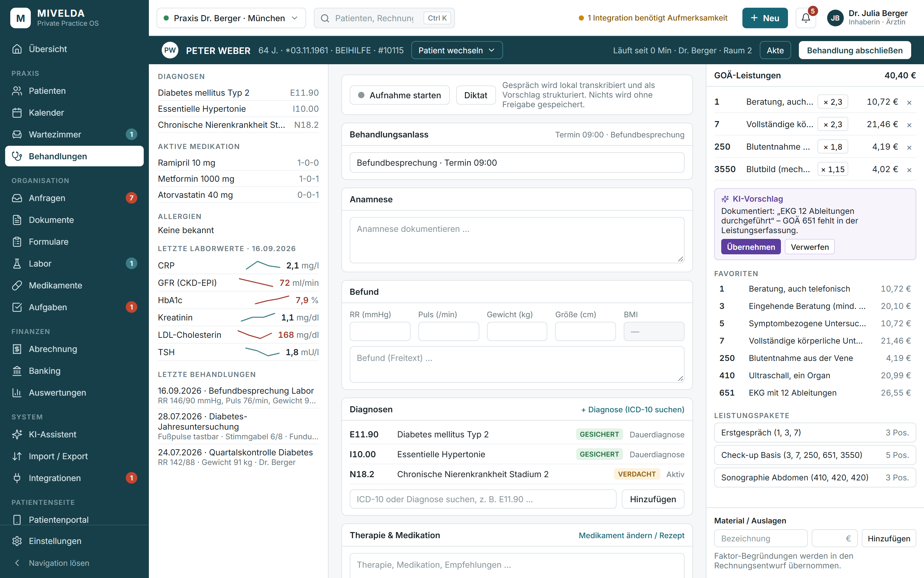The width and height of the screenshot is (924, 578).
Task: Open the Dokumente menu entry
Action: point(74,220)
